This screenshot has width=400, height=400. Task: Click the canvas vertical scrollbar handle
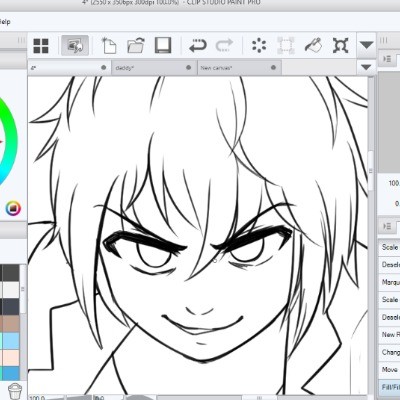coord(370,171)
